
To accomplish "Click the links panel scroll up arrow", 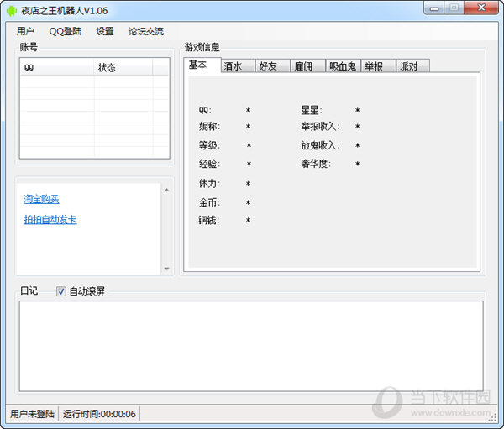I will click(166, 191).
